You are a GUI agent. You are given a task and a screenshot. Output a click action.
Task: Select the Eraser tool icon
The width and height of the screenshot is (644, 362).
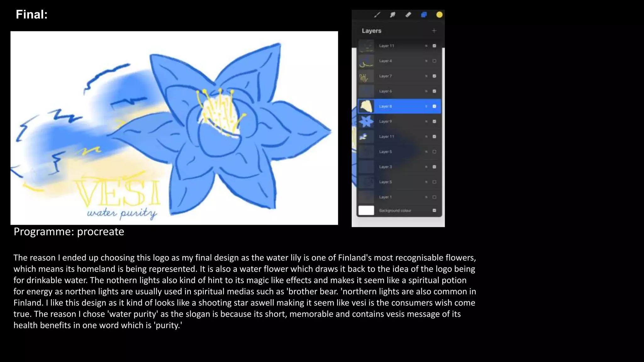click(x=408, y=14)
